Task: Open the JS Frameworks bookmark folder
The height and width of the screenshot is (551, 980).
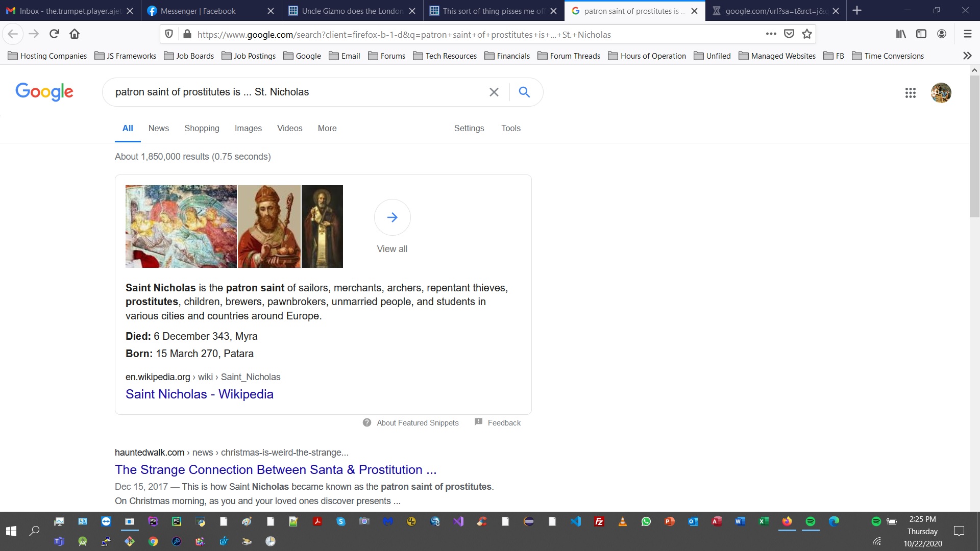Action: pos(126,56)
